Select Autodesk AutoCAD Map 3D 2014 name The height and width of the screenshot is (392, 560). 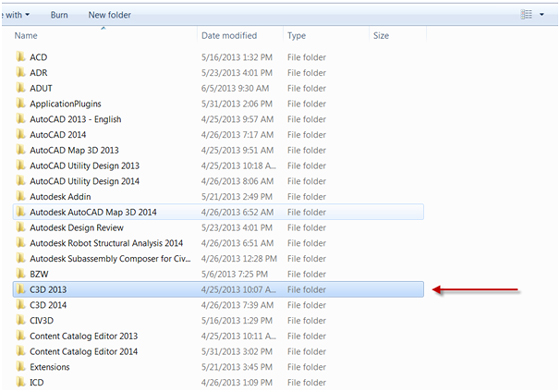93,212
